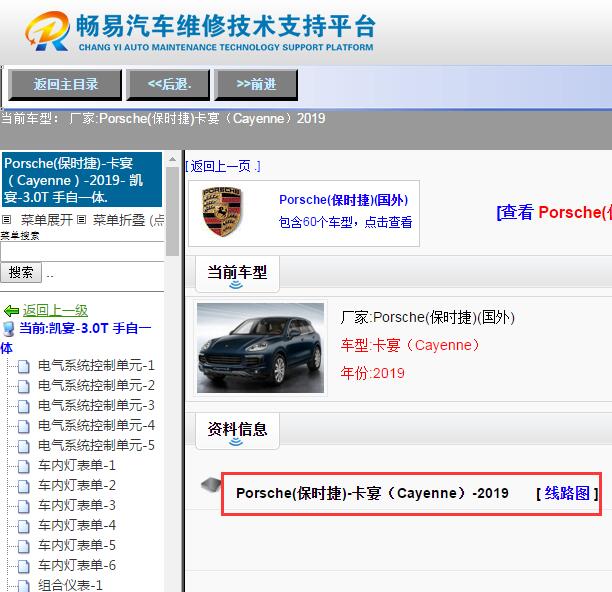Select the 当前车型 tab
Viewport: 612px width, 592px height.
click(x=237, y=274)
